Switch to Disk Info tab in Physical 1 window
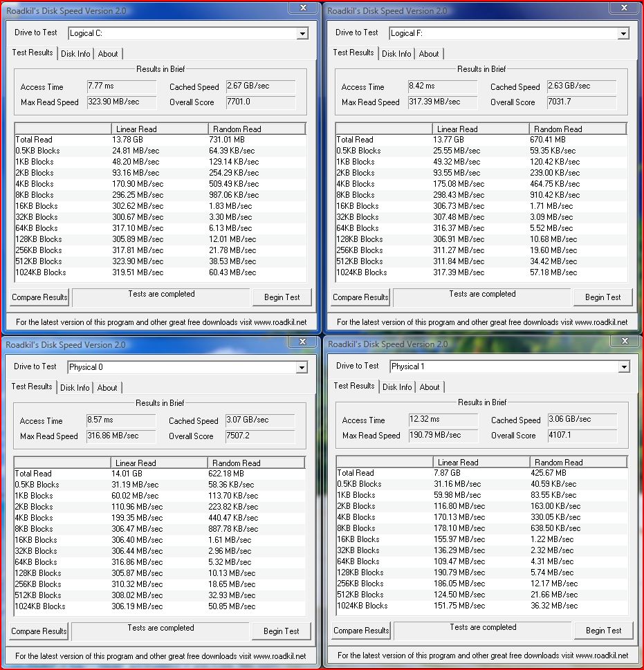644x670 pixels. pyautogui.click(x=397, y=387)
